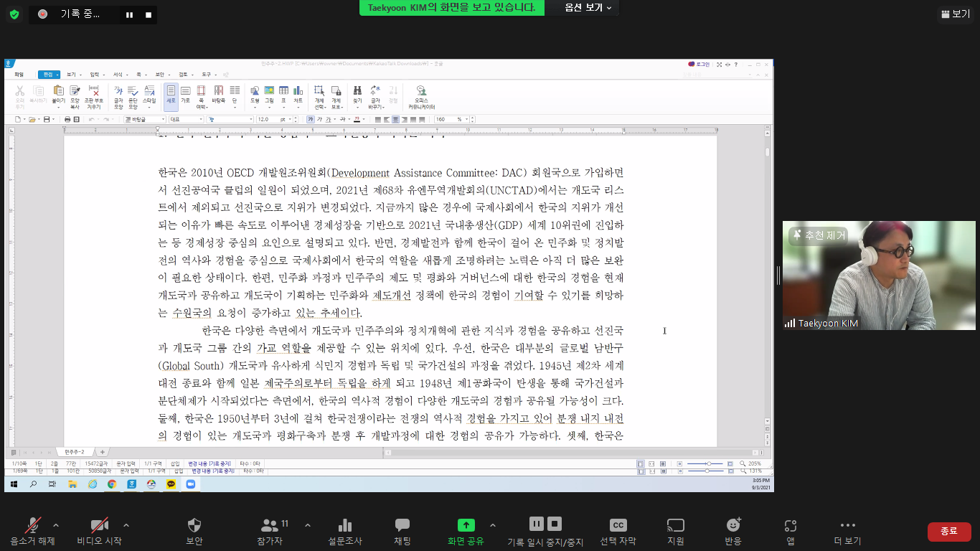Open the 설문조사 polls button
The width and height of the screenshot is (980, 551).
(345, 531)
